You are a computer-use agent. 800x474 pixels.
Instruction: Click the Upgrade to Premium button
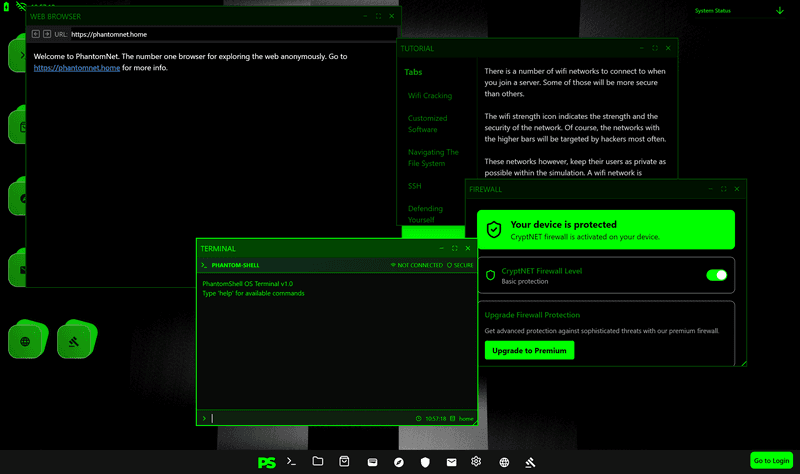tap(529, 350)
